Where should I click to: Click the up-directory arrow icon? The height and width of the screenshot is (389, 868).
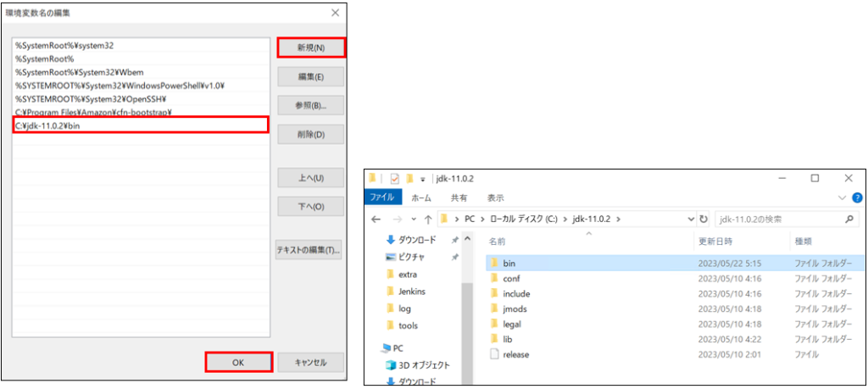pyautogui.click(x=428, y=219)
